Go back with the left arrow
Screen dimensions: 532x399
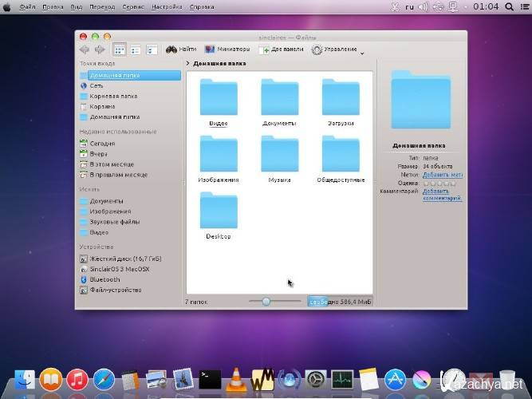[x=85, y=49]
